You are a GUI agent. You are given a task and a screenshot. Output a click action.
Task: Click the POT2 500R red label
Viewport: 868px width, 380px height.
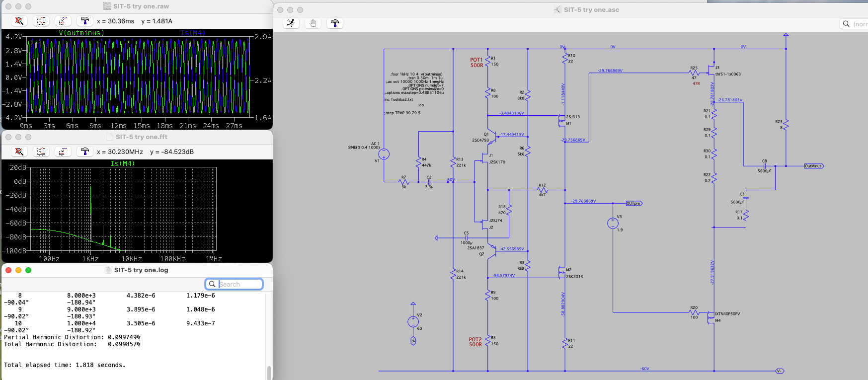pyautogui.click(x=475, y=342)
